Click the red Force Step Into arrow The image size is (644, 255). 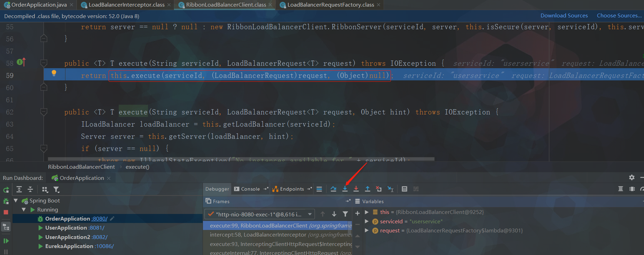tap(356, 189)
